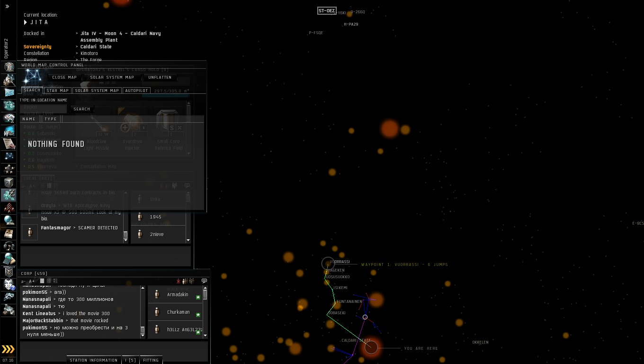
Task: Open the corp chat speech bubble menu
Action: tap(204, 281)
